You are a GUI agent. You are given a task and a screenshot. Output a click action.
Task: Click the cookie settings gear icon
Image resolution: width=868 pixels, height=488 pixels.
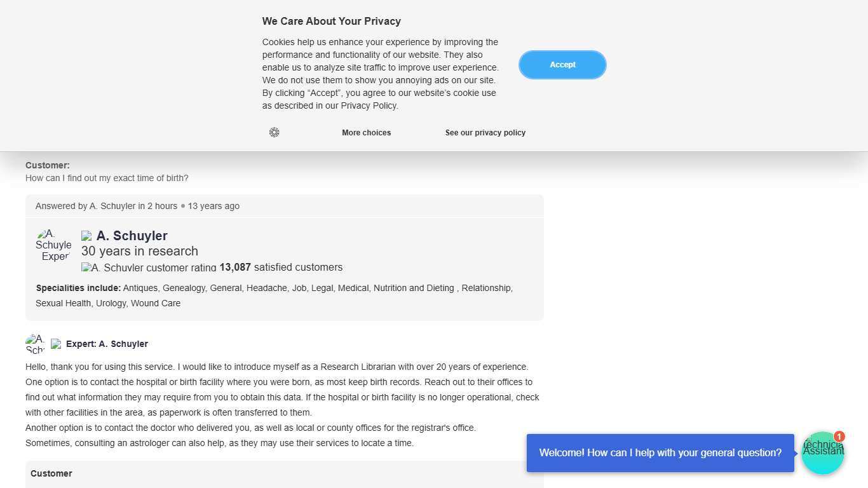pos(274,132)
